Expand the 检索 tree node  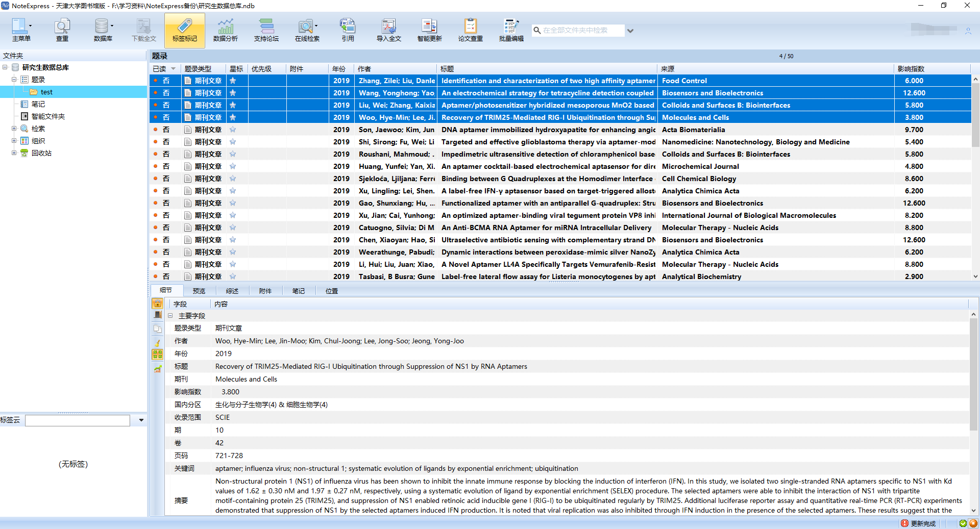[x=14, y=128]
